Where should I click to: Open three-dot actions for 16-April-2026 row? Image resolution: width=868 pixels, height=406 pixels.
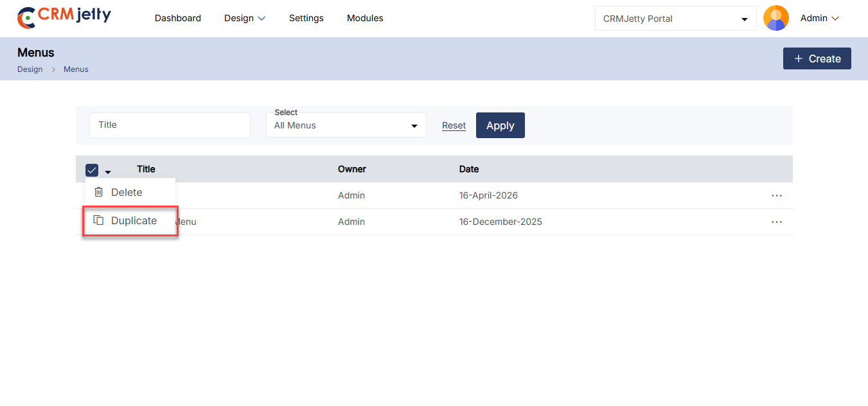pyautogui.click(x=776, y=195)
